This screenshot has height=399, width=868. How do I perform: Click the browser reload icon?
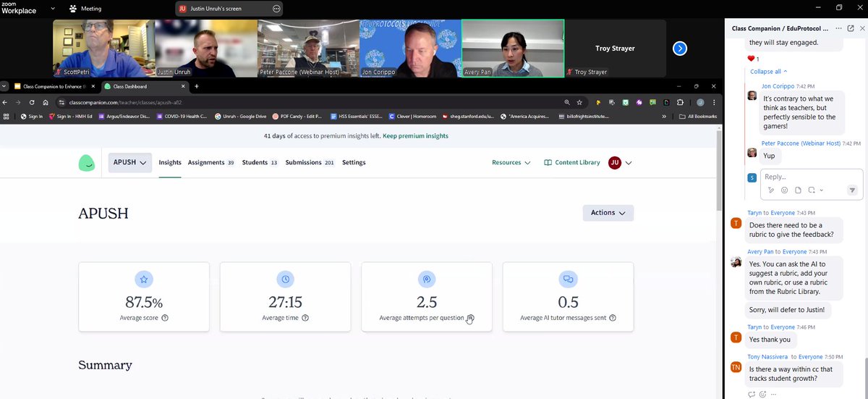pyautogui.click(x=32, y=103)
